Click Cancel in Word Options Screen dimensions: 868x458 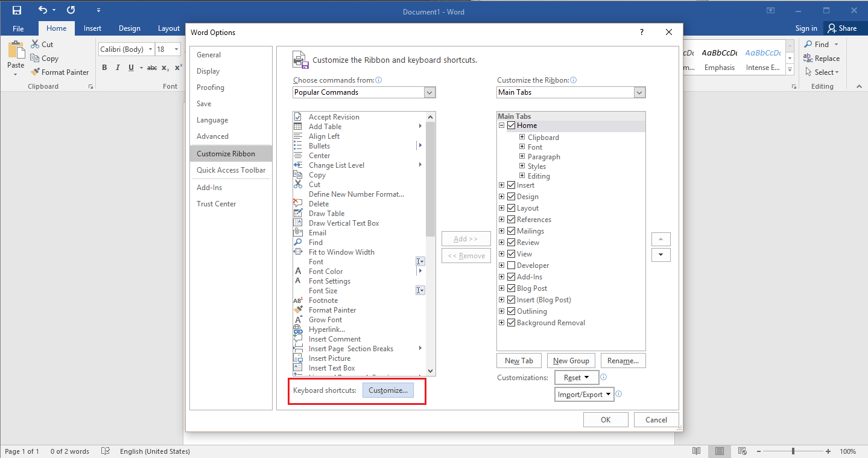(x=656, y=420)
